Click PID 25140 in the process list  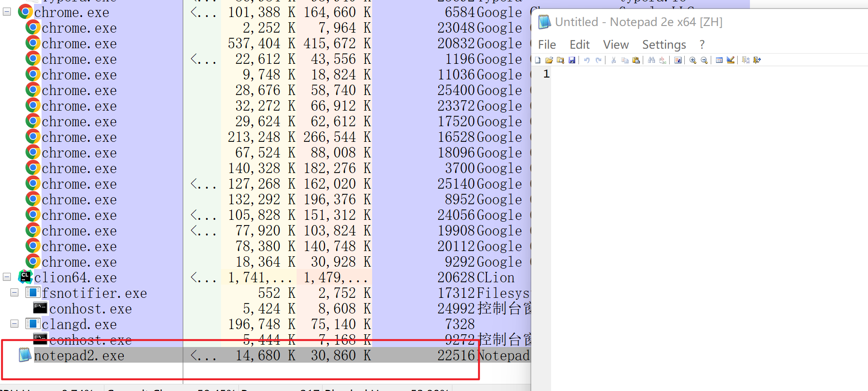[x=457, y=184]
